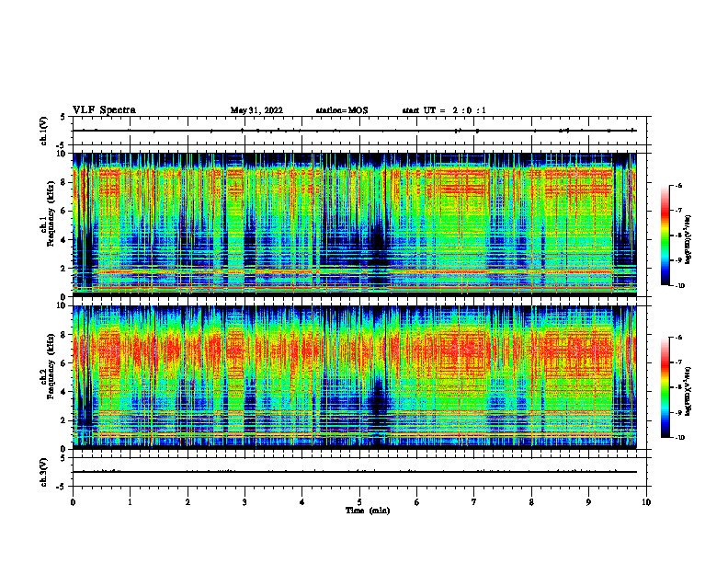Click the "10" tick on the time axis
The width and height of the screenshot is (728, 563).
(646, 502)
